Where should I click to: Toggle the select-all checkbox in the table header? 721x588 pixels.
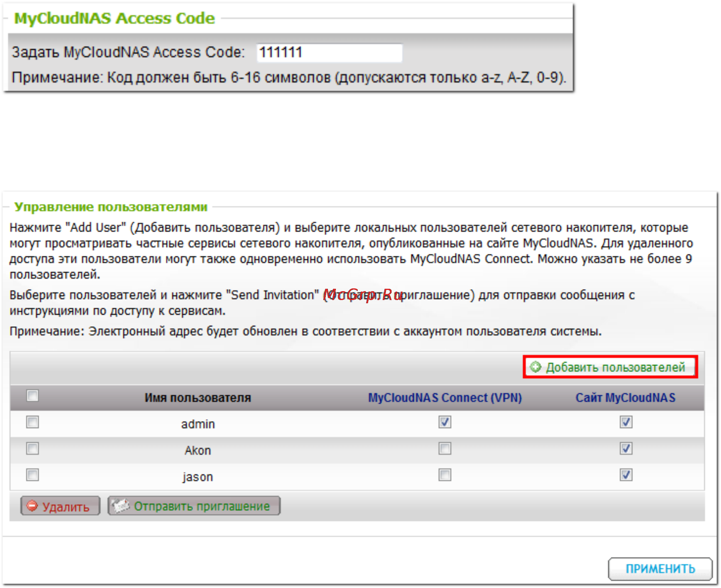coord(32,395)
